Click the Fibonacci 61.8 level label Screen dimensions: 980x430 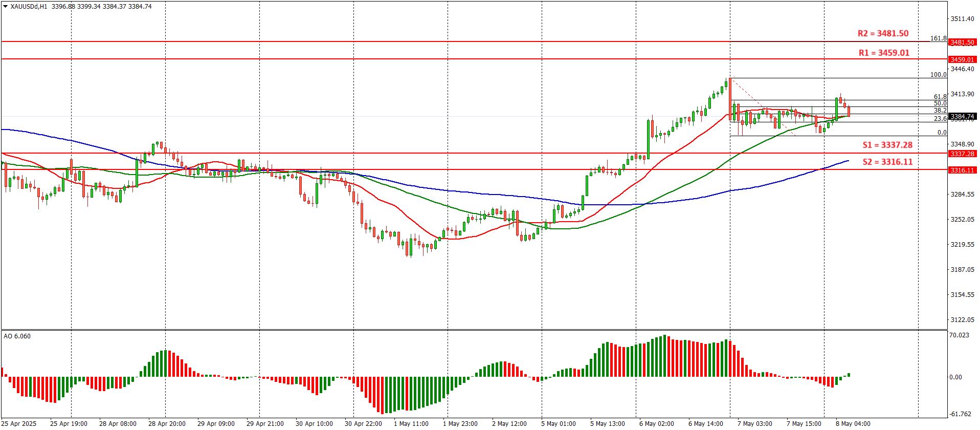tap(940, 97)
